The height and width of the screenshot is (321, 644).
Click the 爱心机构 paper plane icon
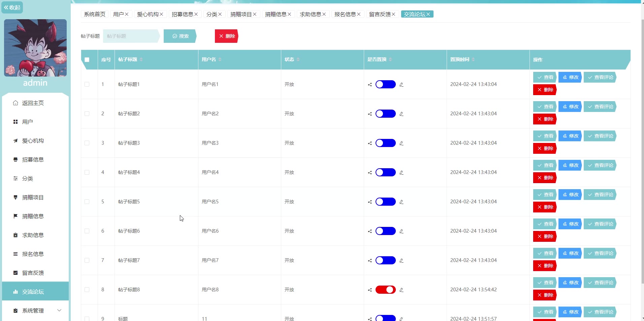(x=15, y=141)
